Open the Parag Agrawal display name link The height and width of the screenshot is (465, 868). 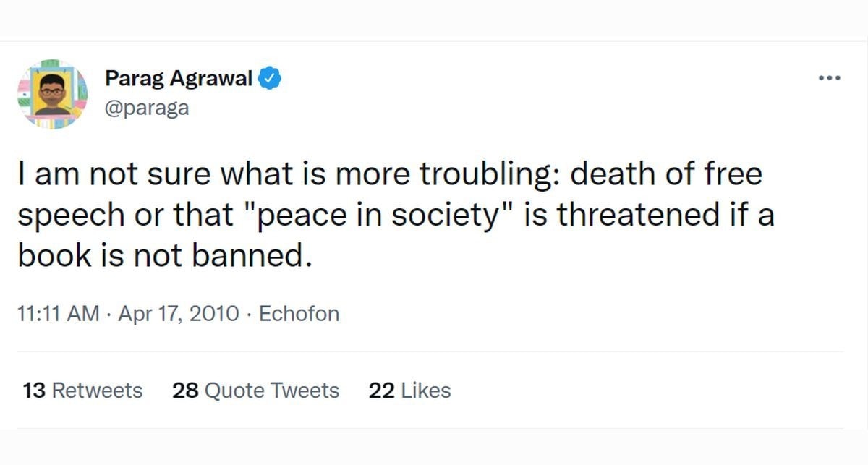coord(179,78)
